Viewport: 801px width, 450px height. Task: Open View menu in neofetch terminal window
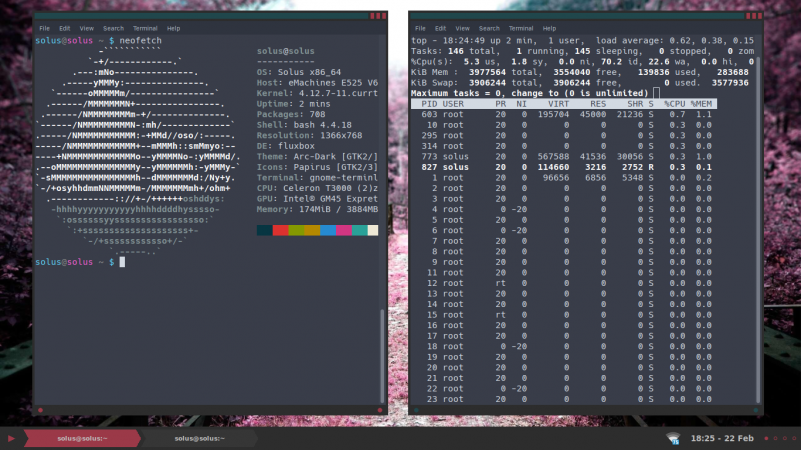pos(86,29)
